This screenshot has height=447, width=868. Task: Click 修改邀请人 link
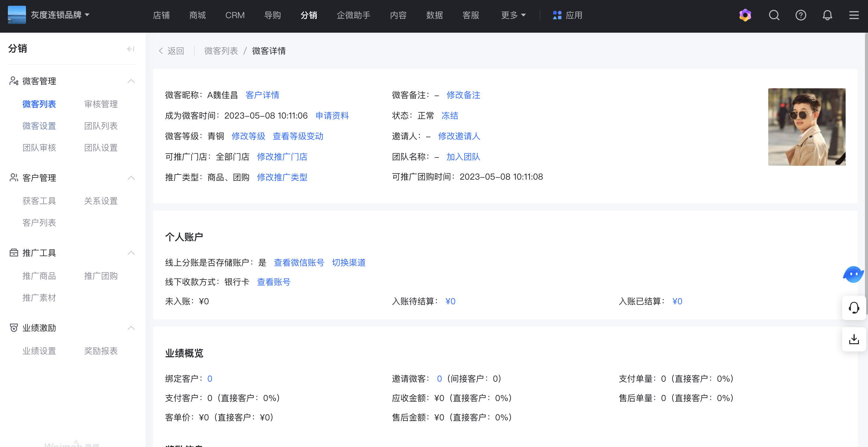[459, 136]
